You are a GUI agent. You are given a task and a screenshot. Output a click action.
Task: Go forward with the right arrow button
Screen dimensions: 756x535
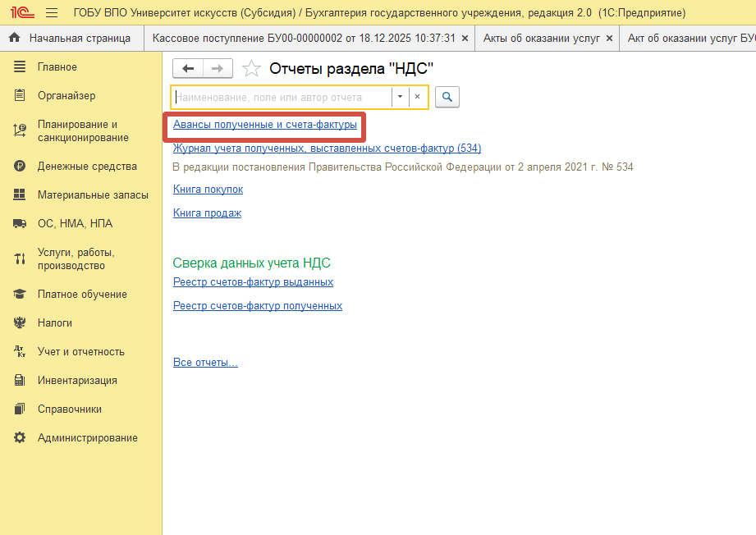click(218, 68)
